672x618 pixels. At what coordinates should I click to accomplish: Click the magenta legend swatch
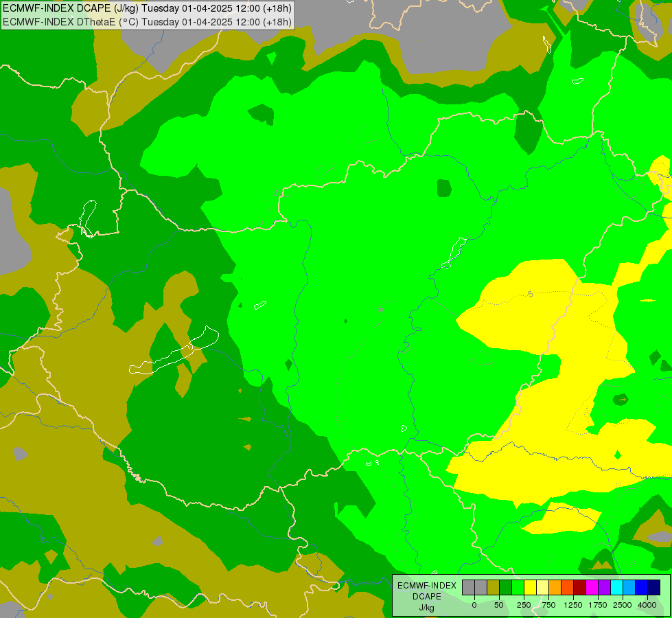pyautogui.click(x=592, y=588)
